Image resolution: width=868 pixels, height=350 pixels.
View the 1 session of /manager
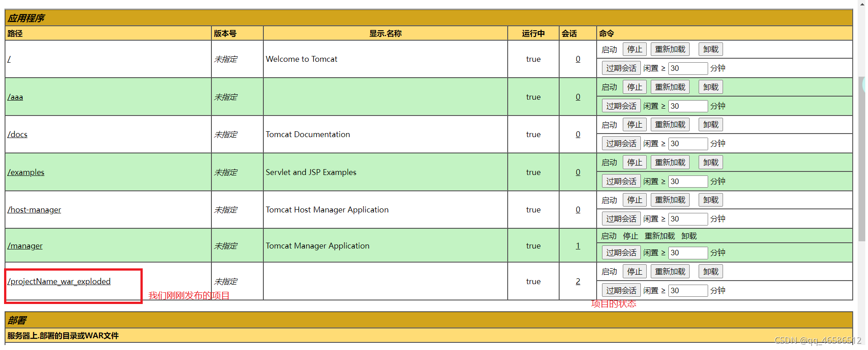click(578, 246)
